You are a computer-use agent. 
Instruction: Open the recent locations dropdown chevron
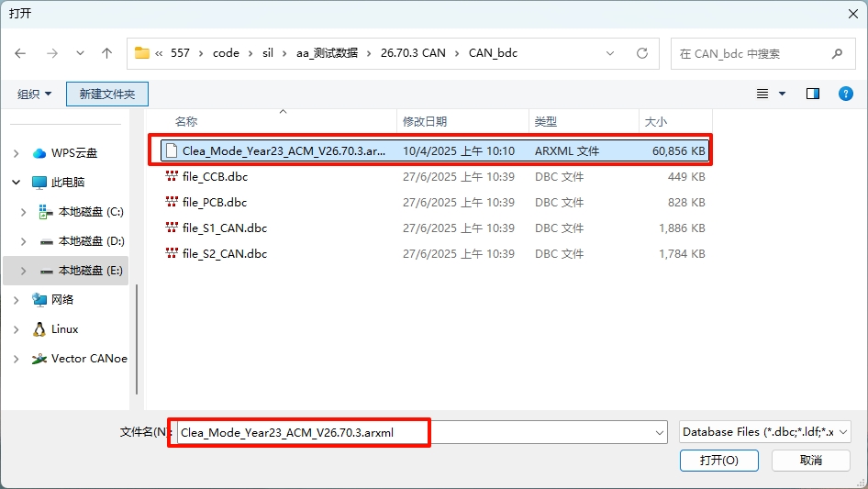[80, 53]
